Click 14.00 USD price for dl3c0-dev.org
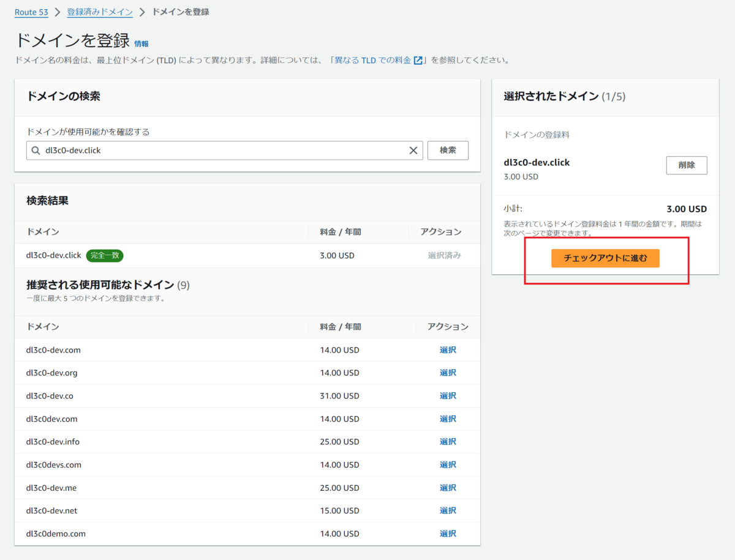 [339, 373]
